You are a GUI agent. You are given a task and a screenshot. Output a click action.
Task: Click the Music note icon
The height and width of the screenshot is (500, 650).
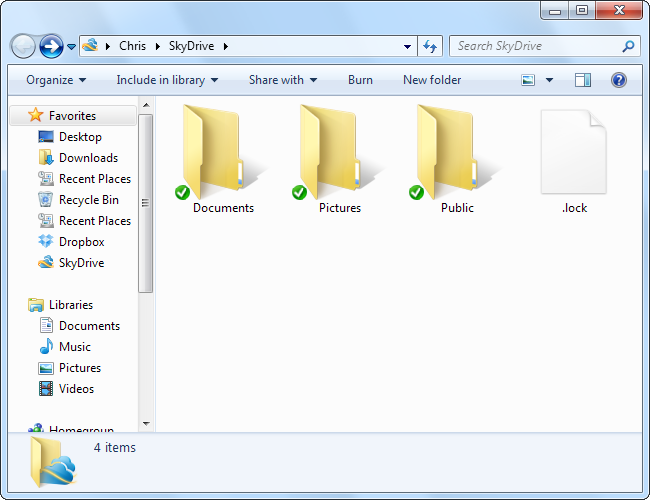coord(46,346)
